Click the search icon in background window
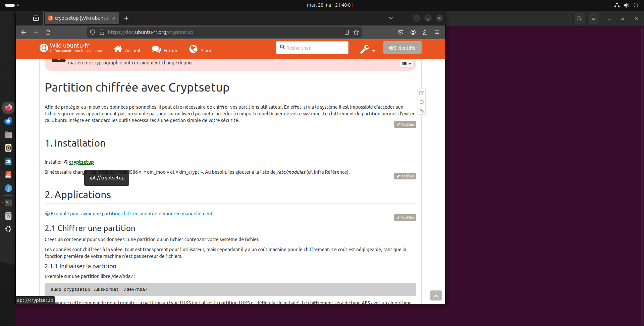644x326 pixels. pyautogui.click(x=579, y=18)
